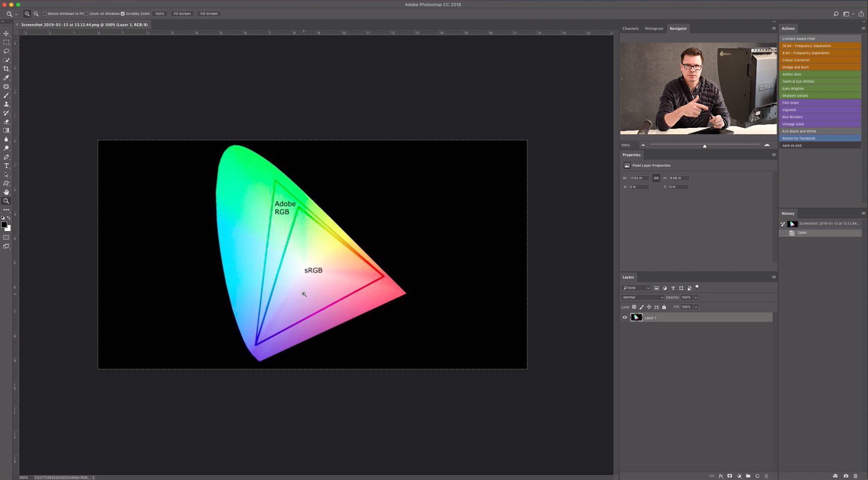
Task: Click the zoom out magnifier icon
Action: (36, 14)
